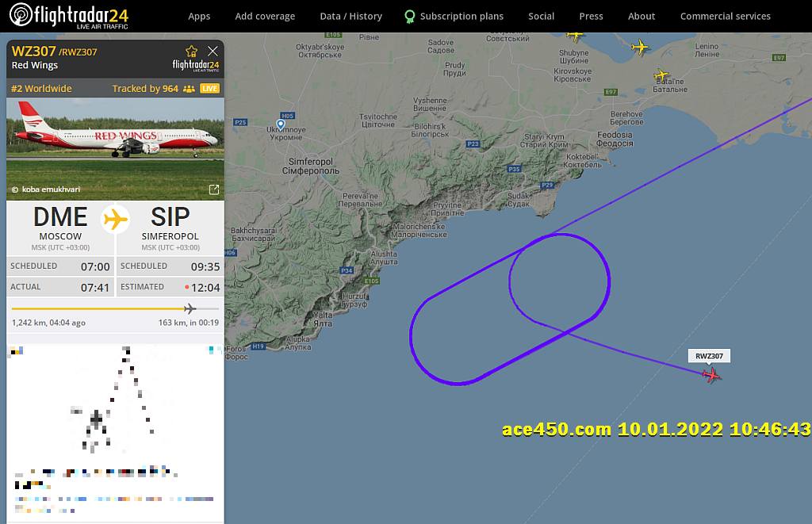Open the Data / History menu

pyautogui.click(x=351, y=16)
